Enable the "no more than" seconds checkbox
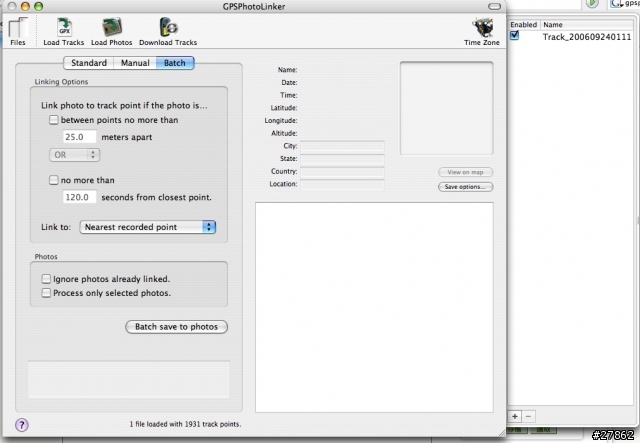The width and height of the screenshot is (640, 443). point(53,180)
